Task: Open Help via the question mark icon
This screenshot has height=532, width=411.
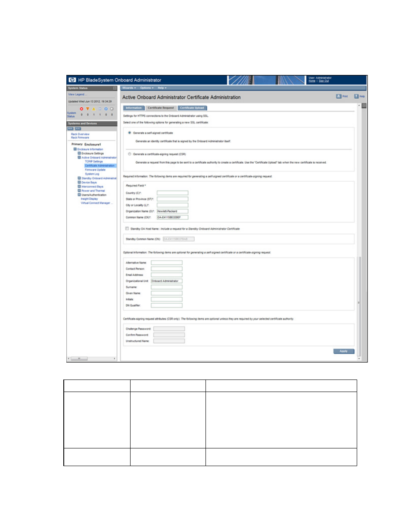Action: (x=356, y=96)
